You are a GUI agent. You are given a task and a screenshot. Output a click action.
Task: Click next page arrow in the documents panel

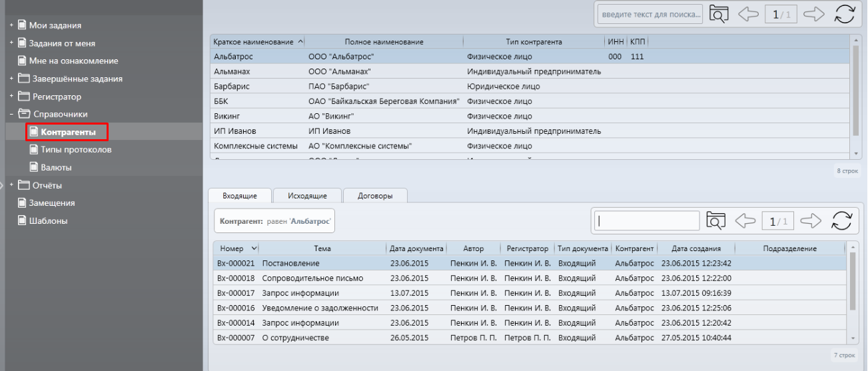[x=811, y=221]
